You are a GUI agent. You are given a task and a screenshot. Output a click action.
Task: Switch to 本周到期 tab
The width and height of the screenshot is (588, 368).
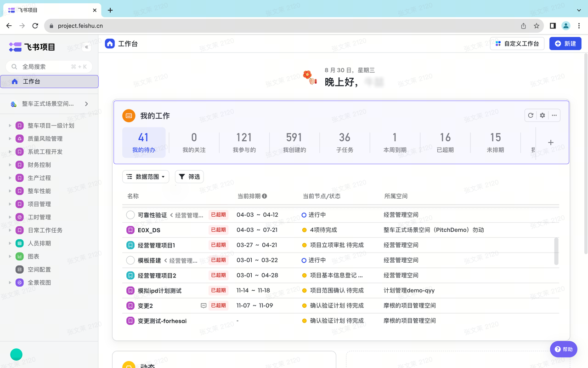(395, 143)
